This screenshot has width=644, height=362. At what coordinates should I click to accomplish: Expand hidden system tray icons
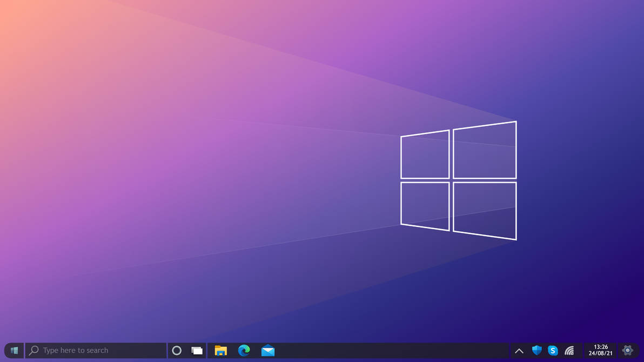(x=519, y=350)
